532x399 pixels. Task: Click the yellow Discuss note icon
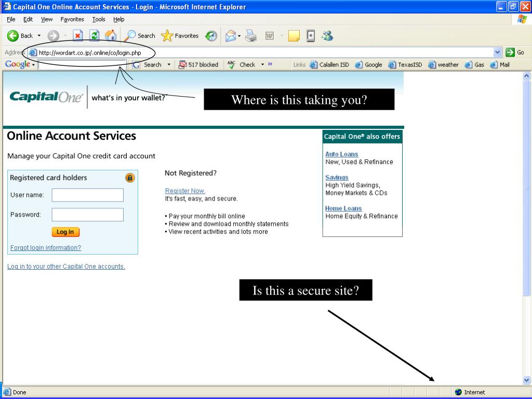[x=294, y=36]
